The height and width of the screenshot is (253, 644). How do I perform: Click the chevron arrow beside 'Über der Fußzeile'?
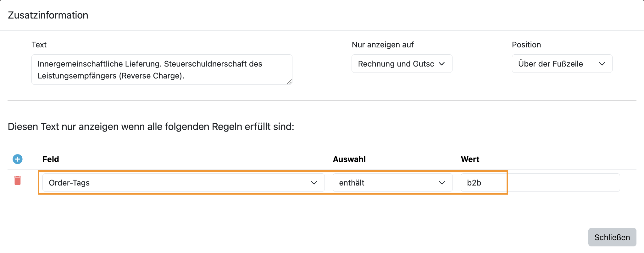coord(602,64)
